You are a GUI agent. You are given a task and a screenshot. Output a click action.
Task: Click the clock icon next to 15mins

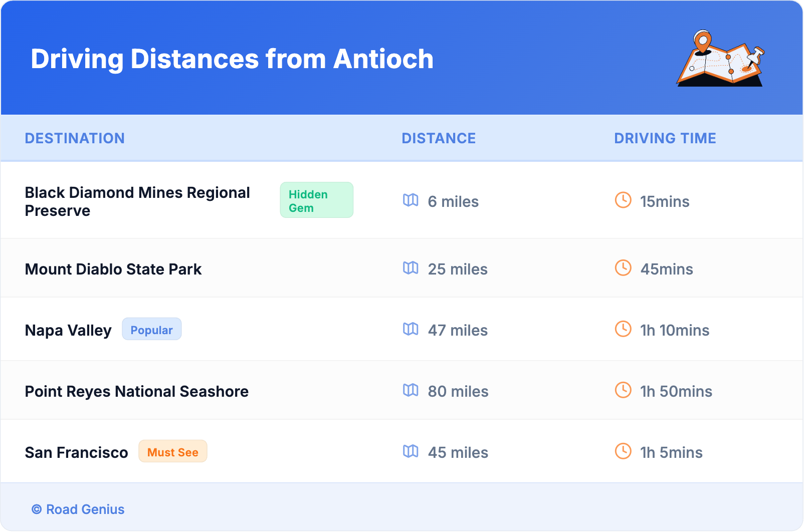coord(623,200)
